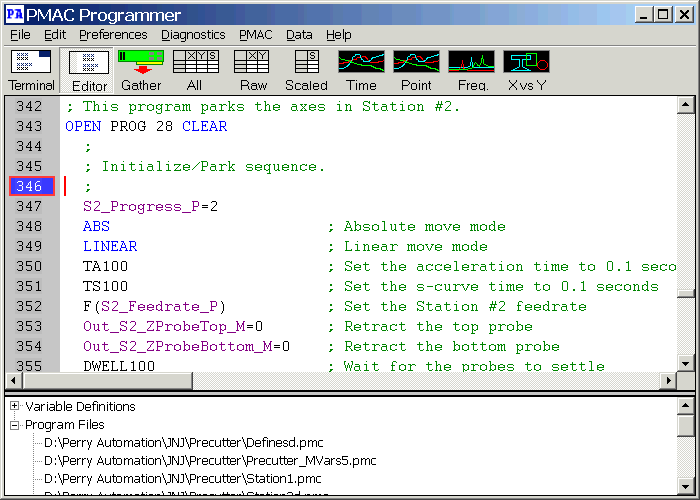Image resolution: width=700 pixels, height=500 pixels.
Task: Open the Scaled data icon
Action: pos(306,70)
